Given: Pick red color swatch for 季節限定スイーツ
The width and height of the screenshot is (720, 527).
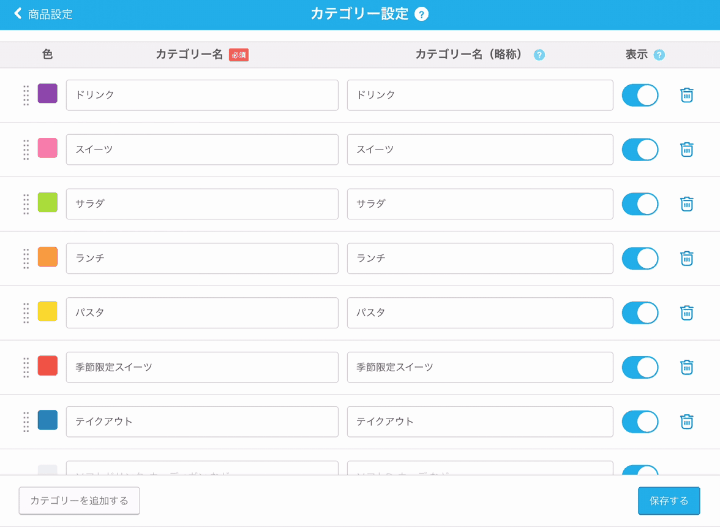Looking at the screenshot, I should [48, 365].
